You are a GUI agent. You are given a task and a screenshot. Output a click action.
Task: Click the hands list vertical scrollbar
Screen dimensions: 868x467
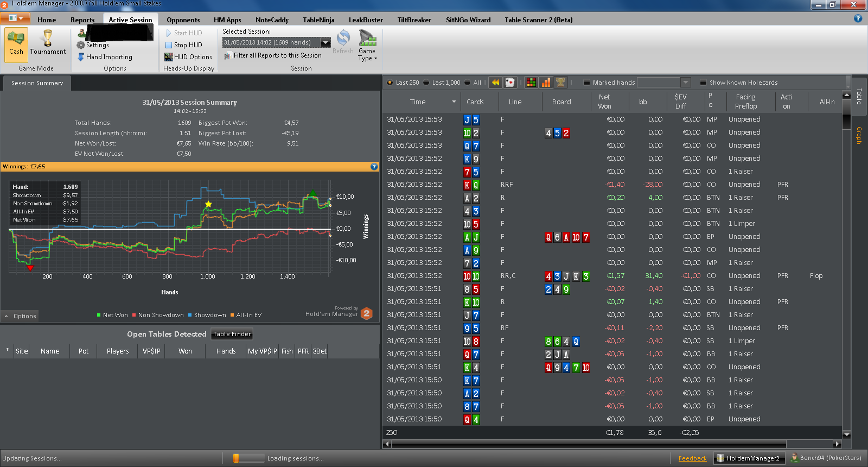846,264
